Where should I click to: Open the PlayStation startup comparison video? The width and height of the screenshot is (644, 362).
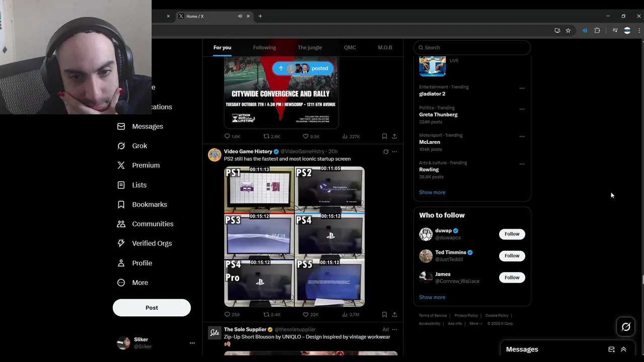294,236
